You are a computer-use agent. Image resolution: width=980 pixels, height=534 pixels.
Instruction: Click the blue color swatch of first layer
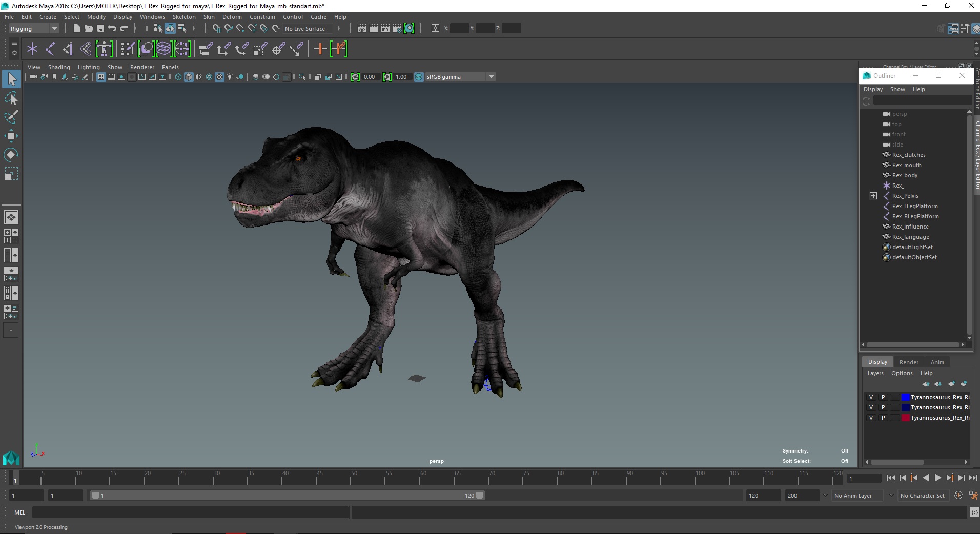coord(905,397)
